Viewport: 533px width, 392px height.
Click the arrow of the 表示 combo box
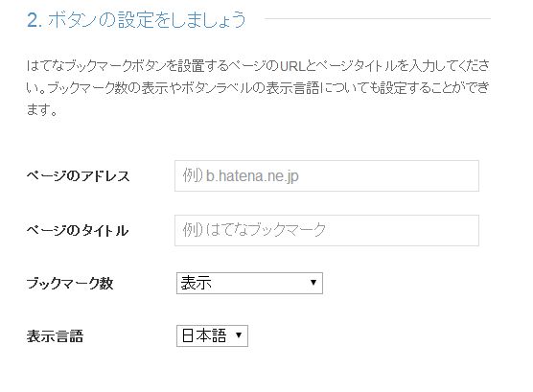[x=313, y=283]
